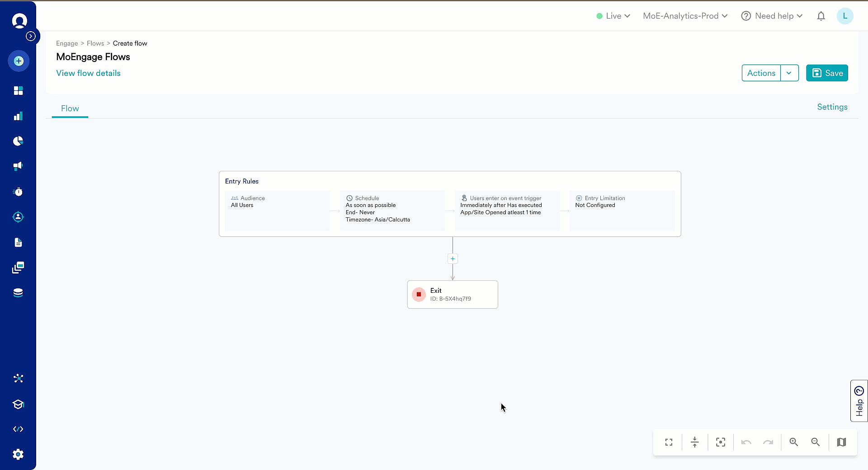This screenshot has height=470, width=868.
Task: Click the Save button
Action: coord(827,73)
